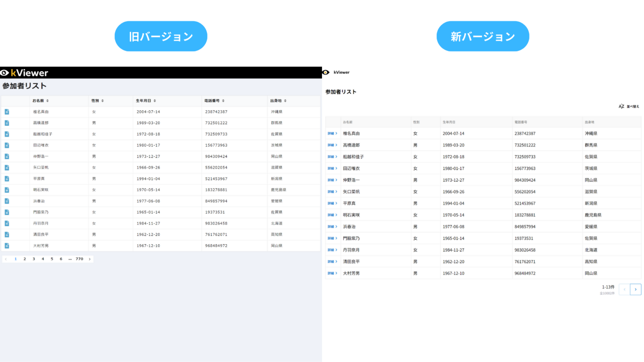Image resolution: width=644 pixels, height=362 pixels.
Task: Sort old table by 生年月日 column
Action: (155, 101)
